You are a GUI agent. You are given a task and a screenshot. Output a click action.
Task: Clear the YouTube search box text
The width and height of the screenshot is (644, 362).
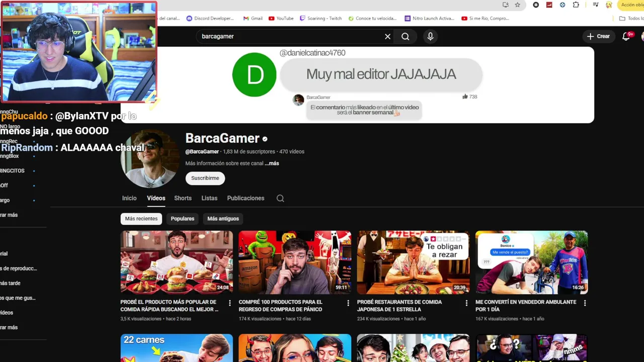[x=387, y=36]
